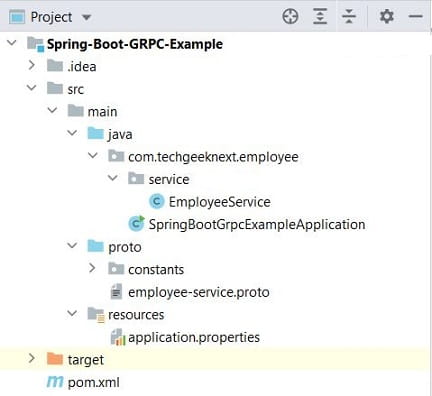Expand the target folder
Screen dimensions: 432x396
[32, 358]
